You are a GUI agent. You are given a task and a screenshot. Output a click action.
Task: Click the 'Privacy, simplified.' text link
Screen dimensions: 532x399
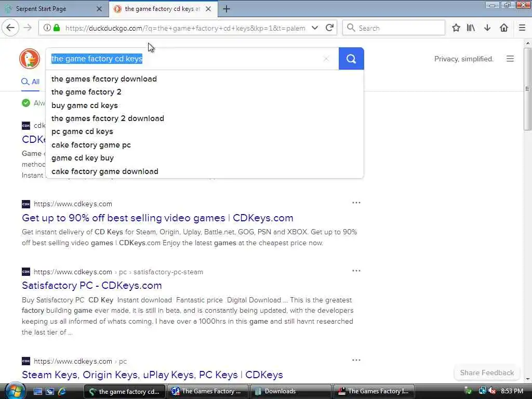(x=463, y=59)
